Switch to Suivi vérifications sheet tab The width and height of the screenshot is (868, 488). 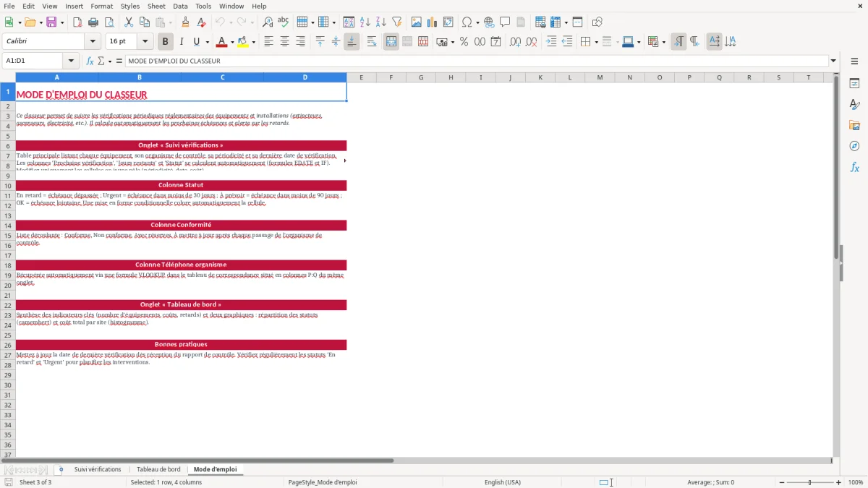coord(98,469)
